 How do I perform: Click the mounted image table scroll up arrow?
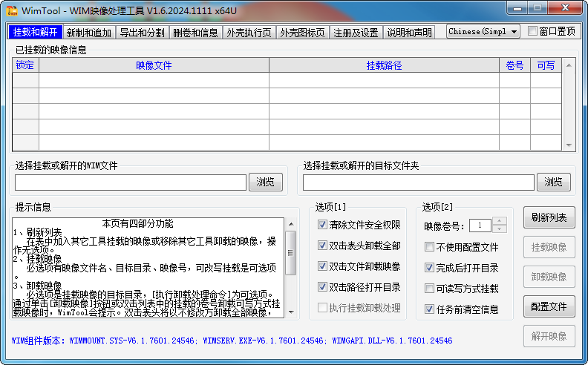(569, 65)
